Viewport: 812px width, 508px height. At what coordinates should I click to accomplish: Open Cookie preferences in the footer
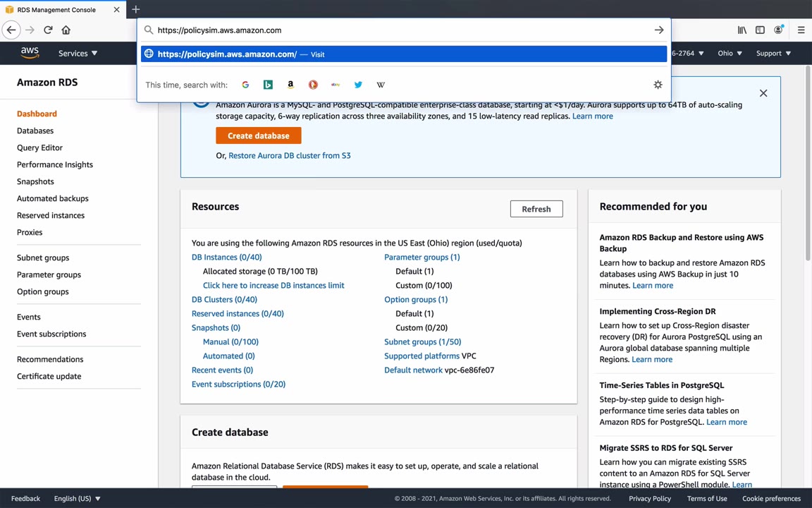click(x=771, y=498)
